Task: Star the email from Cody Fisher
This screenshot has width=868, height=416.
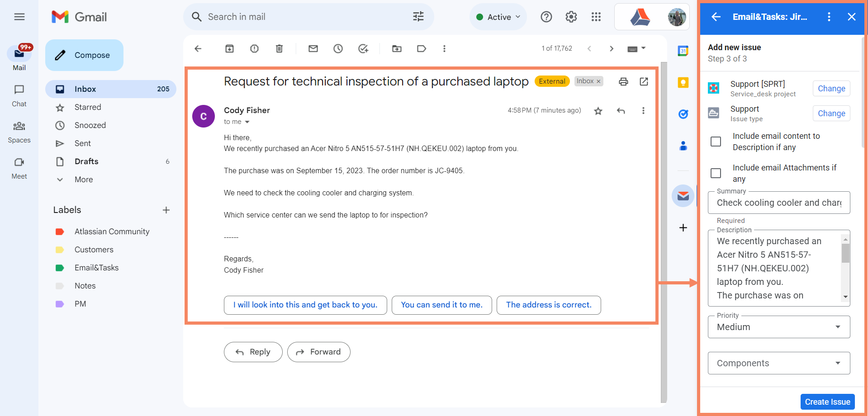Action: (598, 110)
